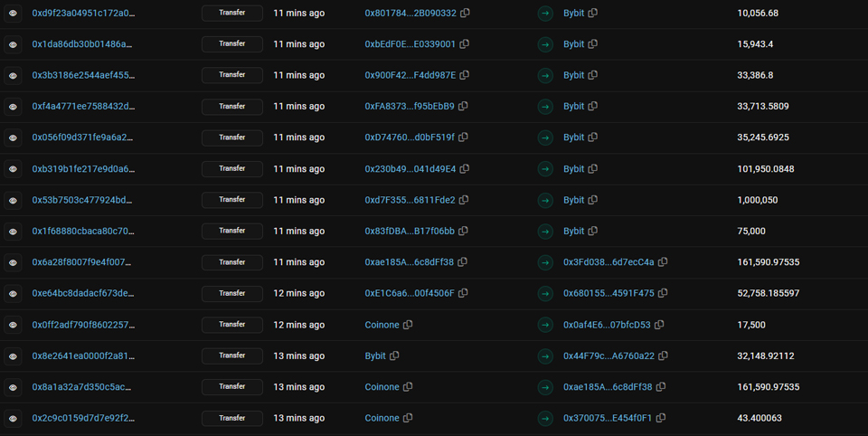This screenshot has width=868, height=436.
Task: Copy the Bybit sender in the 32,148.92112 row
Action: pos(394,355)
